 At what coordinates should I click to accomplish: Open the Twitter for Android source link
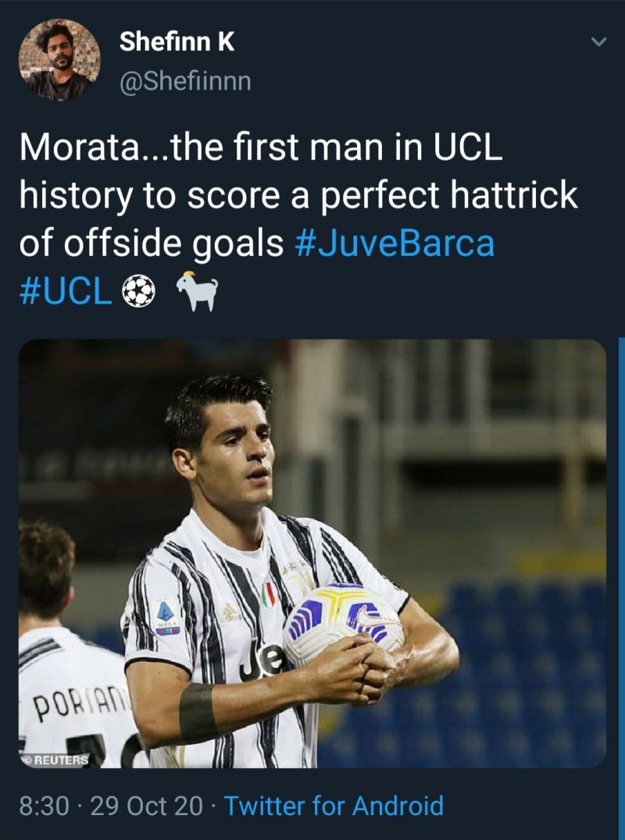pos(334,805)
